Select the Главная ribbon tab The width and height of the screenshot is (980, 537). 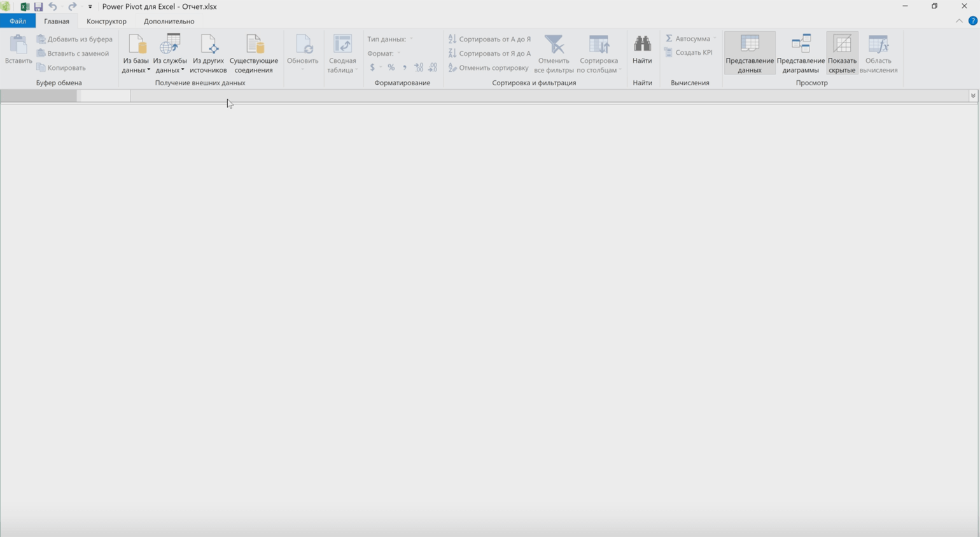[x=57, y=21]
